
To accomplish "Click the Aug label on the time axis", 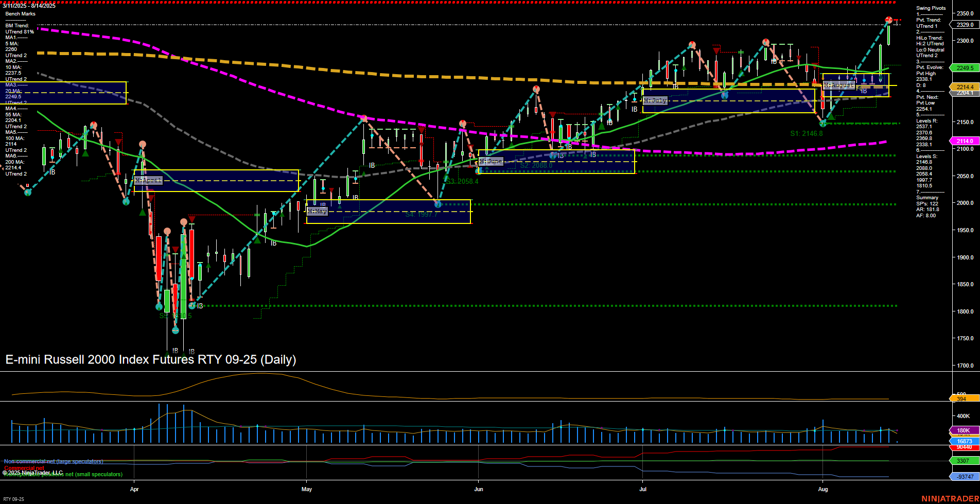I will [x=824, y=490].
